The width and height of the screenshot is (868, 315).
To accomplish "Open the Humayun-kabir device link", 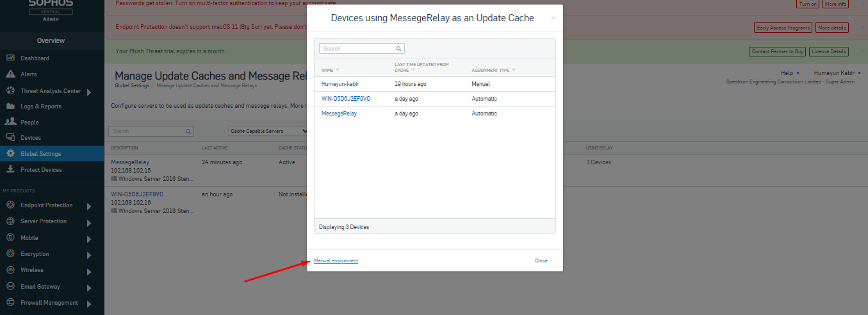I will (x=340, y=84).
